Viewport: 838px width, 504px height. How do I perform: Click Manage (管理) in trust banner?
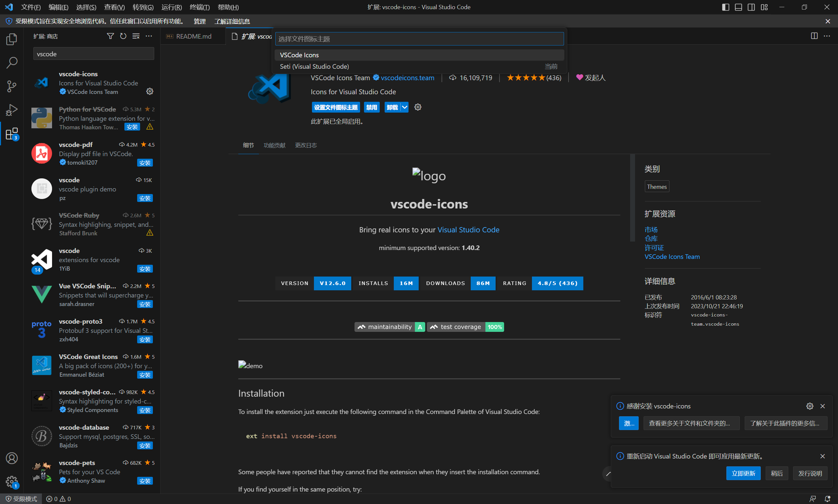click(x=200, y=21)
